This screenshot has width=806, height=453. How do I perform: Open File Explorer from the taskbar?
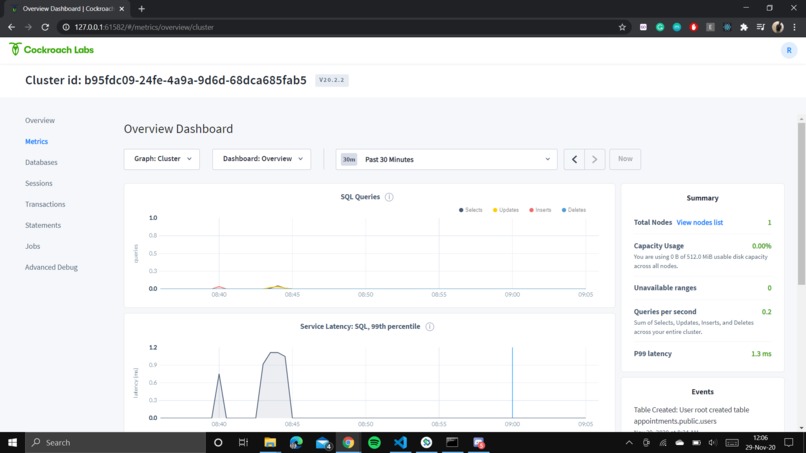click(x=270, y=442)
